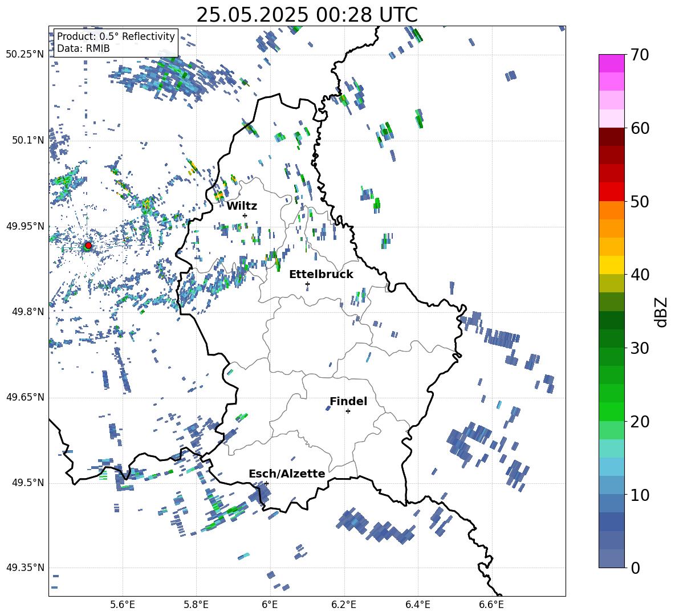Click the 49.8°N latitude label
Viewport: 675px width, 616px height.
tap(27, 312)
